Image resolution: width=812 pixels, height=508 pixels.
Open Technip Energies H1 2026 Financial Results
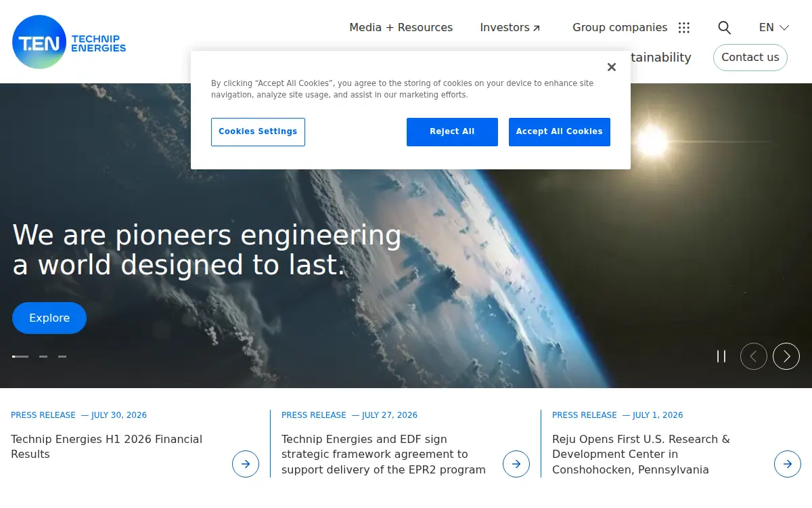click(107, 446)
